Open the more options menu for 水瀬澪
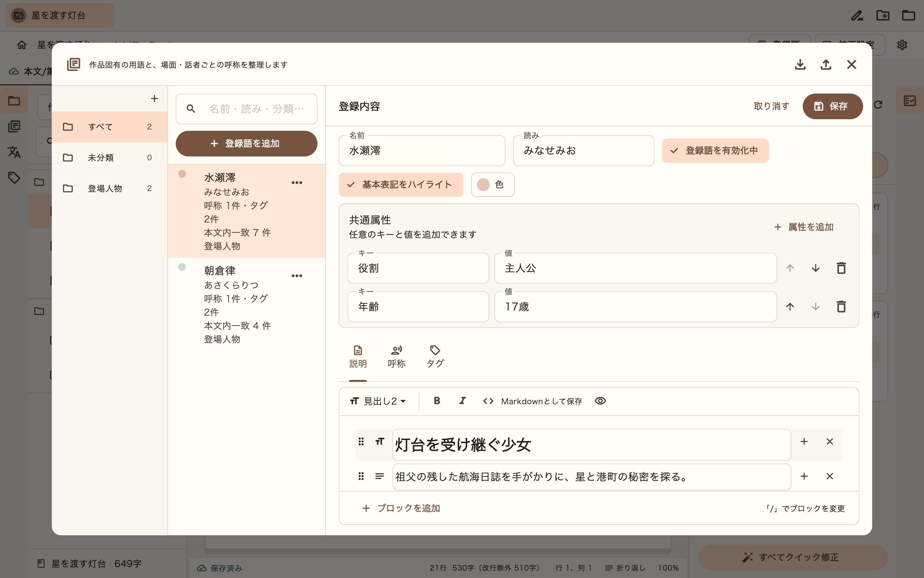The width and height of the screenshot is (924, 578). tap(297, 183)
